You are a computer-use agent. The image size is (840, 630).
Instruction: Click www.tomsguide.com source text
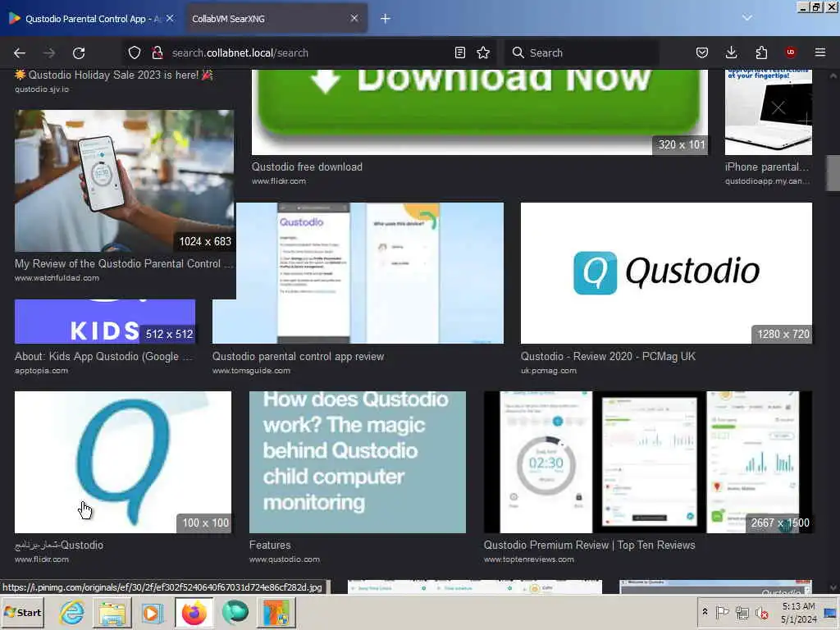251,370
